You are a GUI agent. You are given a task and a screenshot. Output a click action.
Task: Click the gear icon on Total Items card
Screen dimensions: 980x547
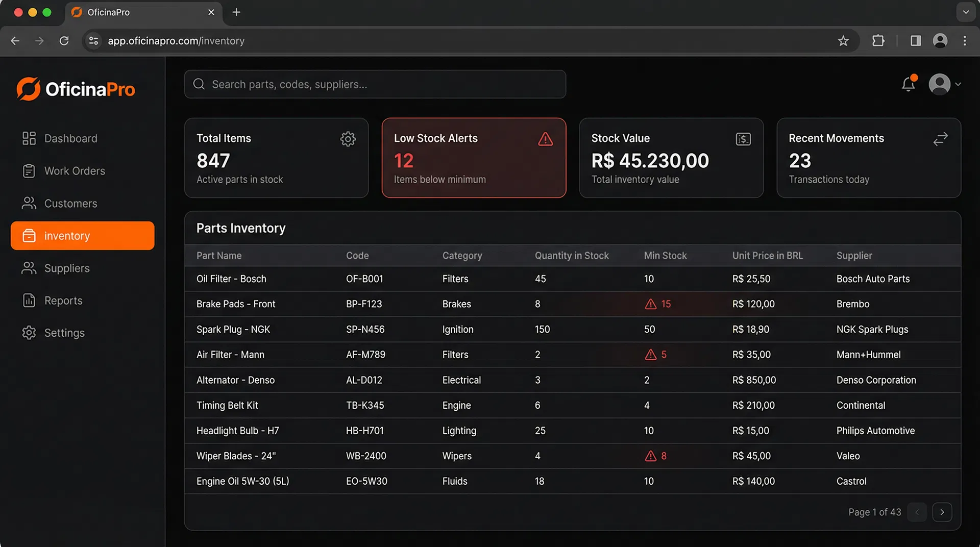point(348,139)
